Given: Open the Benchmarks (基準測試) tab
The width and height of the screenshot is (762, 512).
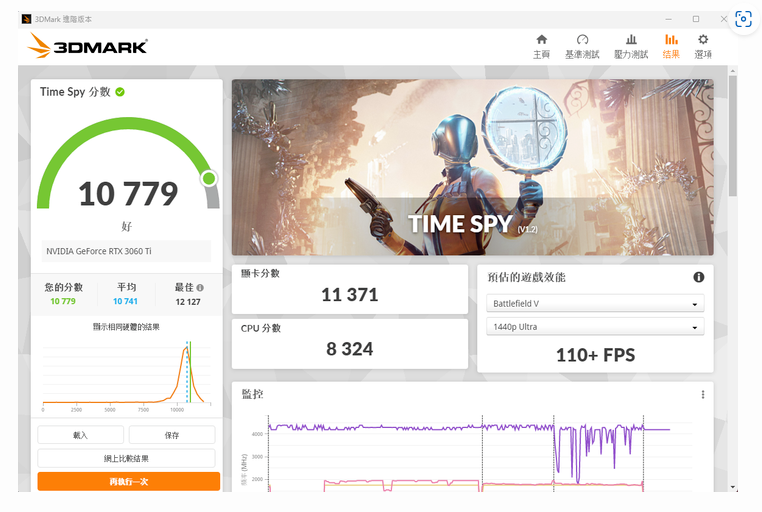Looking at the screenshot, I should [582, 47].
